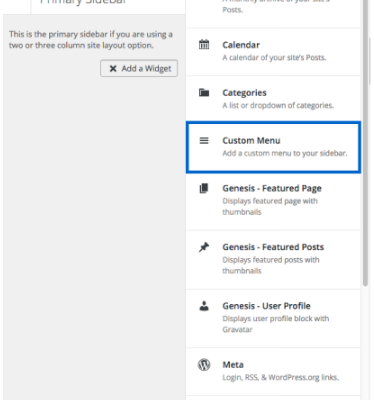Image resolution: width=374 pixels, height=400 pixels.
Task: Select Genesis - Featured Page widget title
Action: pyautogui.click(x=272, y=188)
